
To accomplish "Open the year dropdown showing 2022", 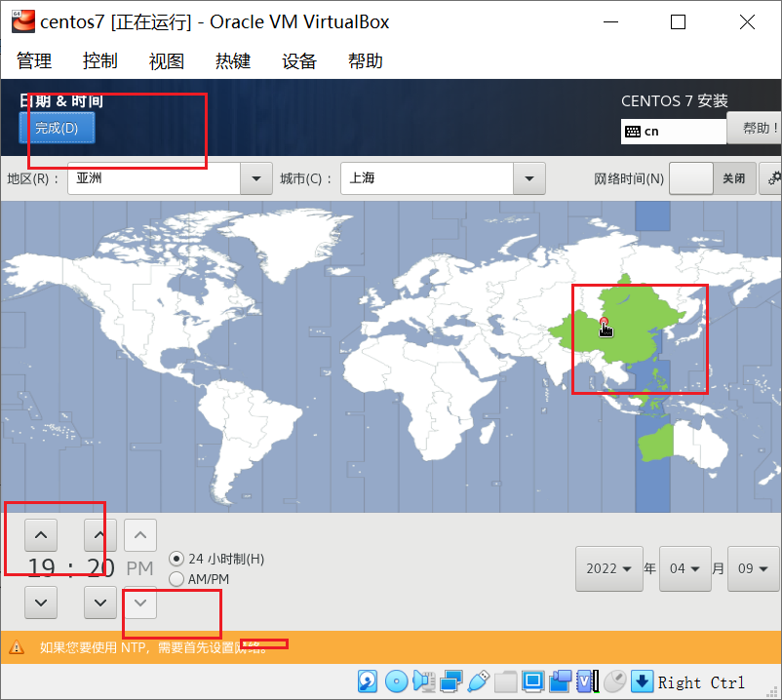I will click(x=609, y=568).
